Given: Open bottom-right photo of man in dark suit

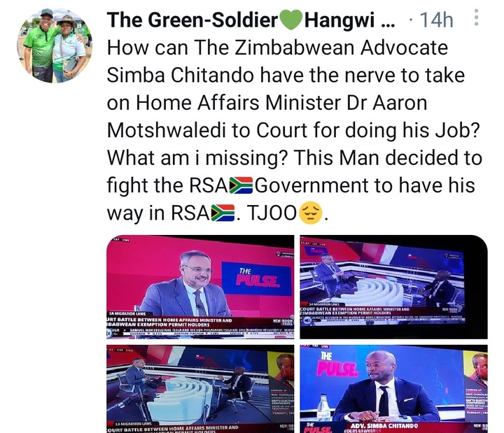Looking at the screenshot, I should [393, 389].
